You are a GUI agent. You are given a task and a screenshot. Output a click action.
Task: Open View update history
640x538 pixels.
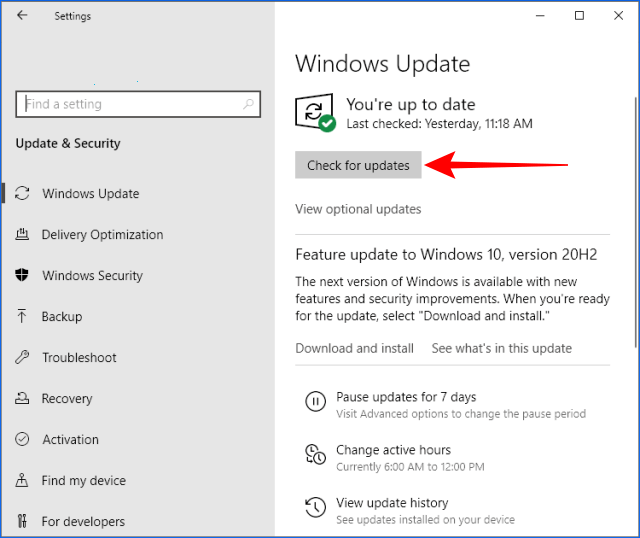tap(392, 503)
